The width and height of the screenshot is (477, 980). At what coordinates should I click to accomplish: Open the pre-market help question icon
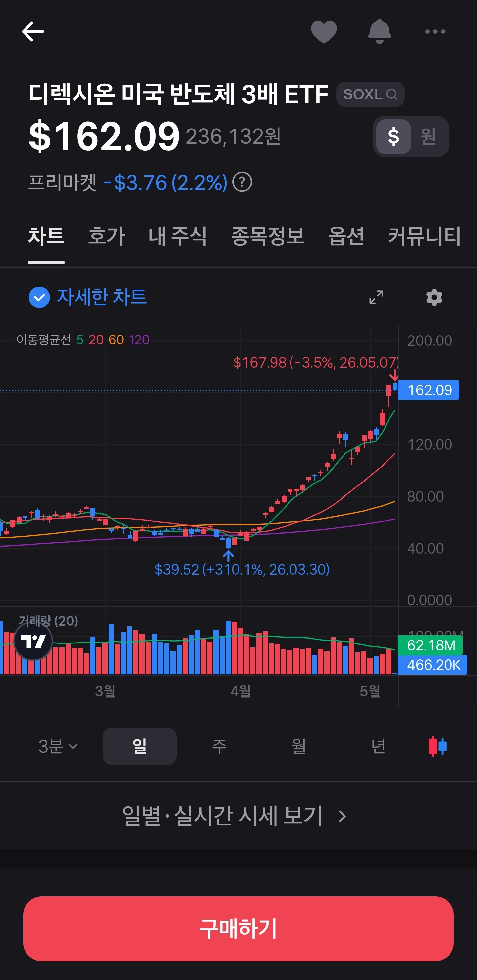click(242, 182)
